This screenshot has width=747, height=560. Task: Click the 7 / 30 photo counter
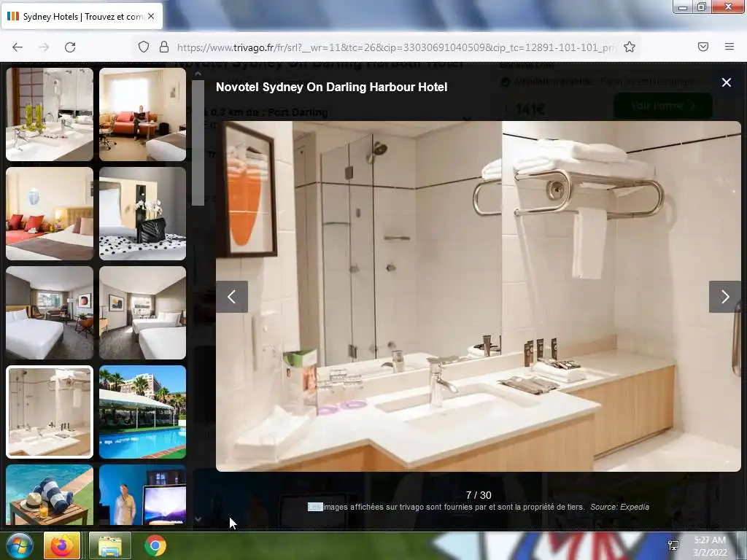coord(479,495)
